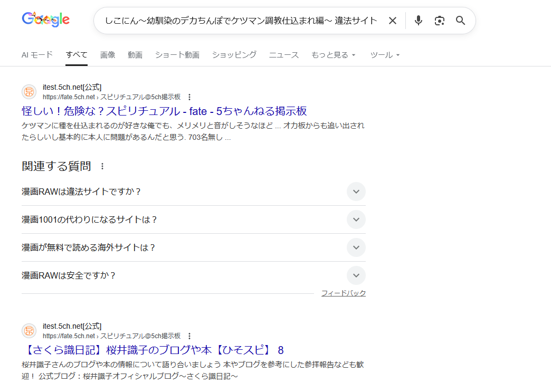Click inside the search input field

pyautogui.click(x=237, y=20)
